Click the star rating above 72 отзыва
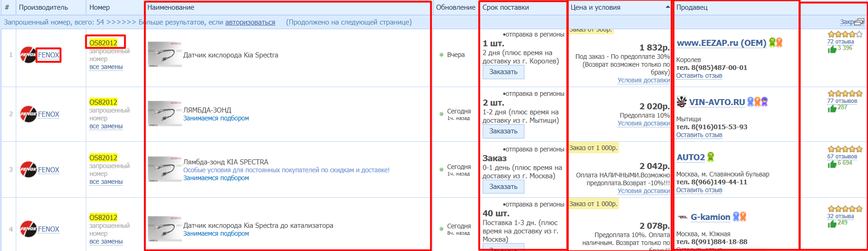Viewport: 868px width, 251px height. pos(845,34)
